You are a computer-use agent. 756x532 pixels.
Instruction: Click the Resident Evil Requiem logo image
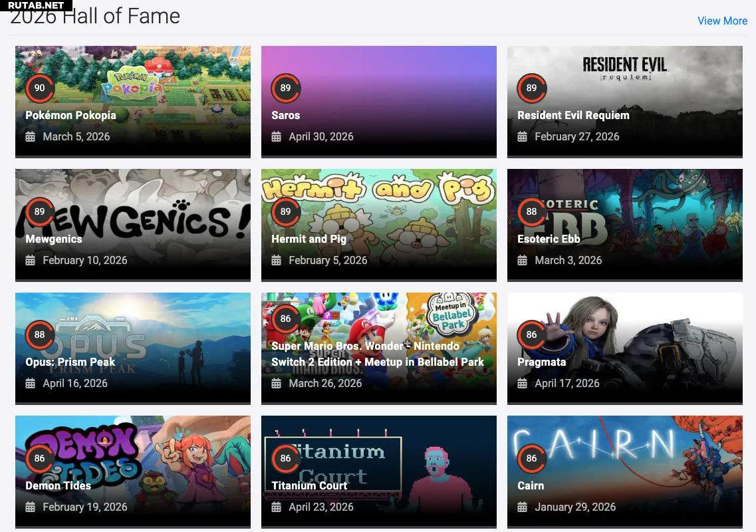click(625, 68)
